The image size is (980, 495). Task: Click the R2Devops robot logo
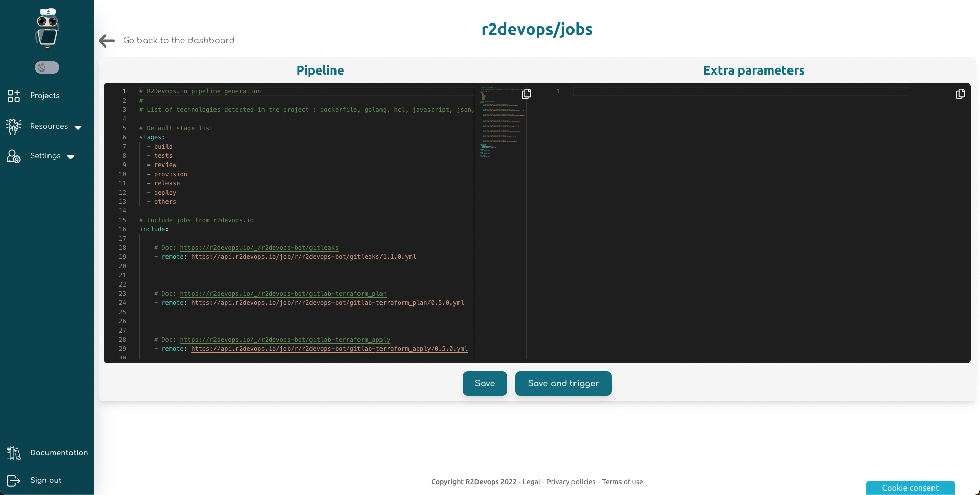coord(46,29)
